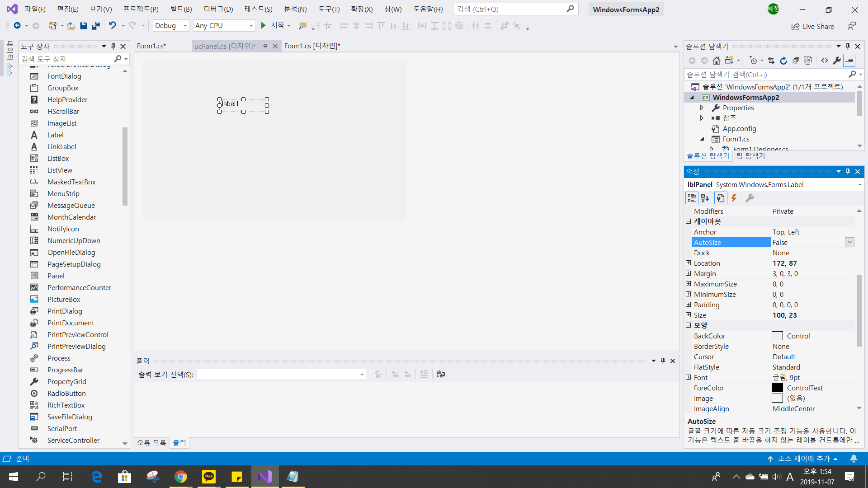Start debugging with green play icon
The width and height of the screenshot is (868, 488).
pyautogui.click(x=264, y=26)
